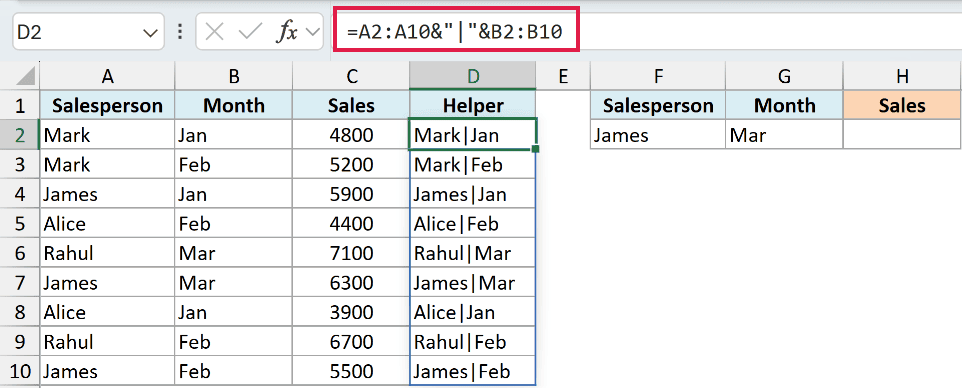Click the Month header in column G
The width and height of the screenshot is (962, 388).
[784, 106]
